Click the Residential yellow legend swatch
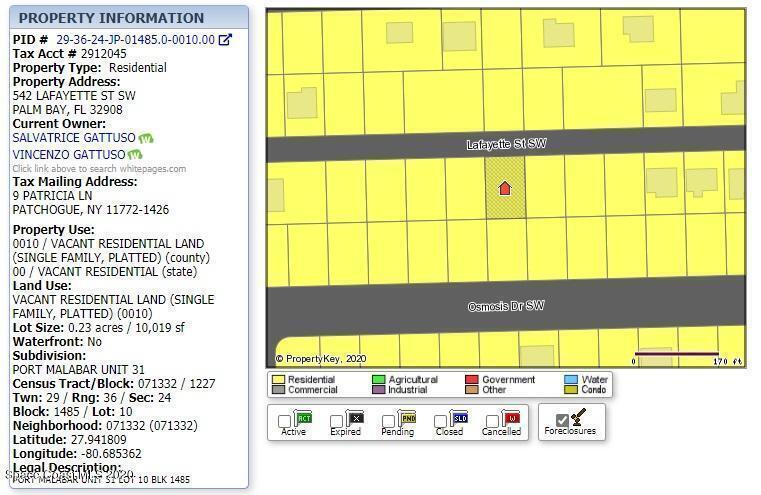 [277, 380]
